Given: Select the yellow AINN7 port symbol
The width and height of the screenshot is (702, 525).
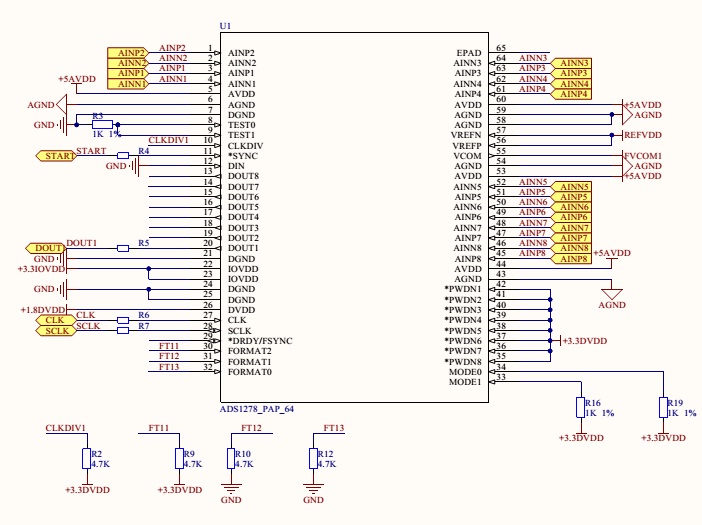Looking at the screenshot, I should 571,228.
